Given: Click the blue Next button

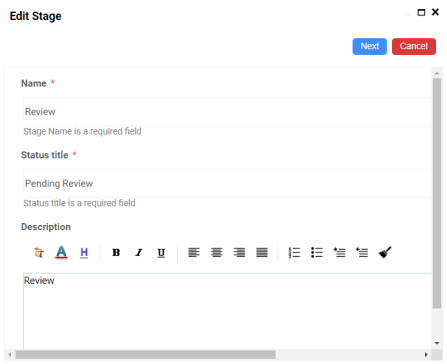Looking at the screenshot, I should coord(370,46).
